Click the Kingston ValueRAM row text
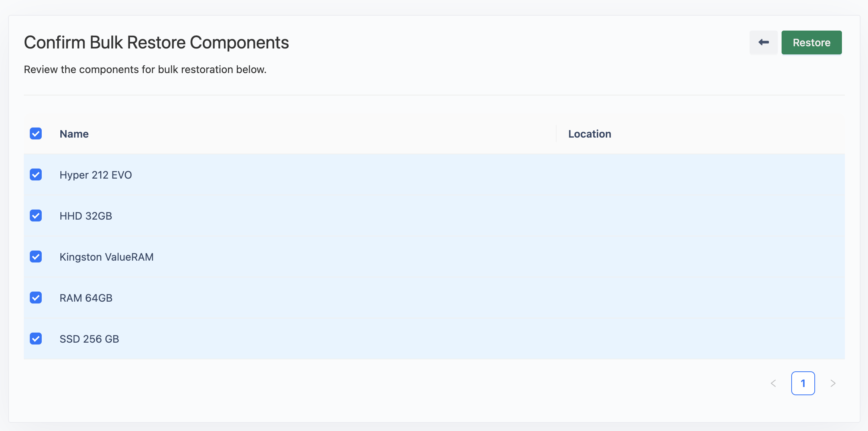868x431 pixels. [x=107, y=257]
